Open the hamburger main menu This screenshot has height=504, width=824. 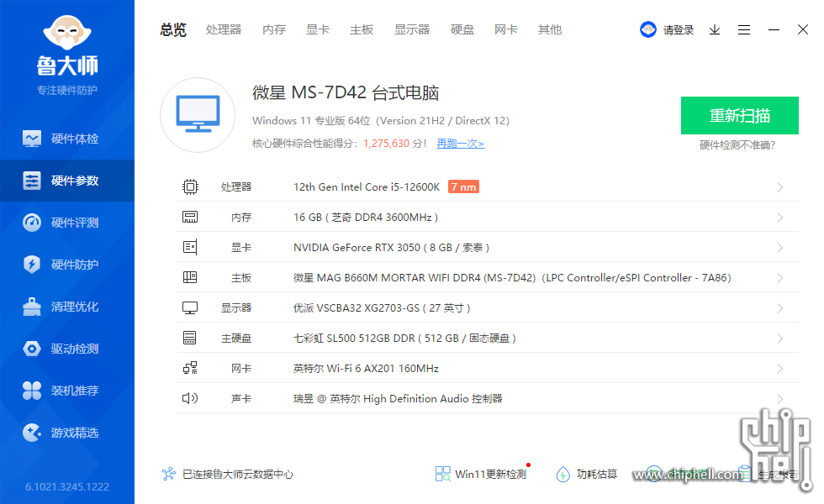[743, 30]
